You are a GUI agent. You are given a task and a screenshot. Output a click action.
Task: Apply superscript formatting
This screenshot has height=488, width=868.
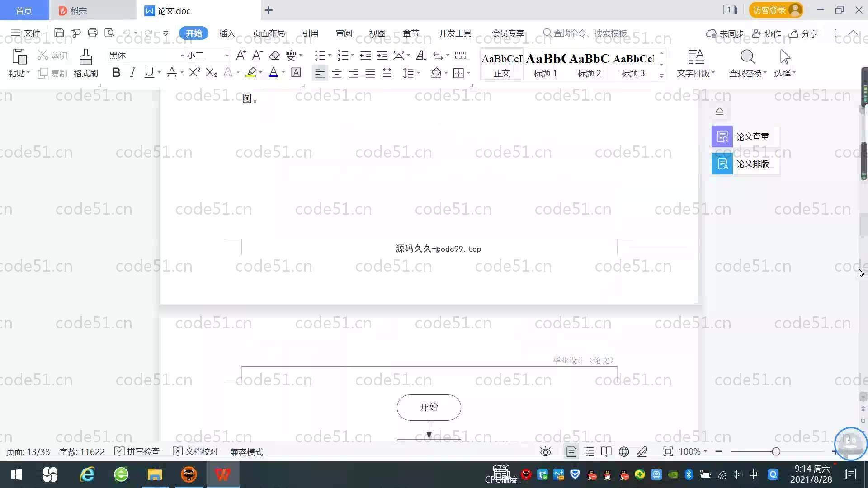[194, 72]
